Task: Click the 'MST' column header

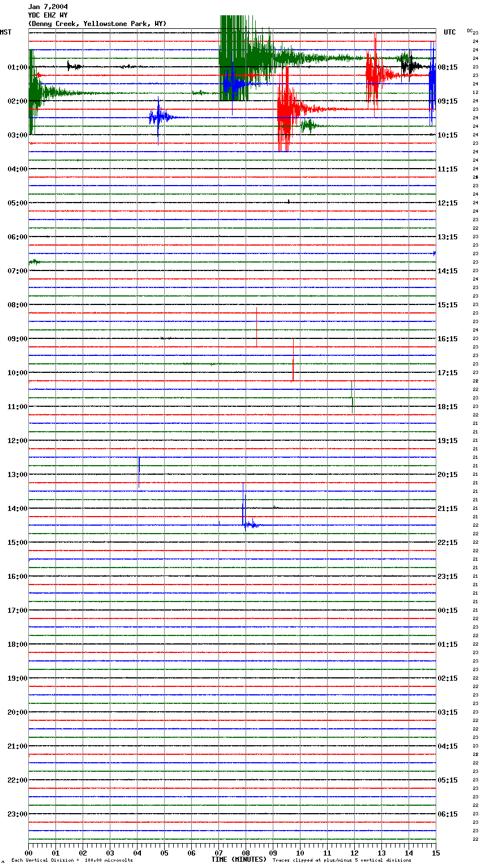Action: (x=6, y=32)
